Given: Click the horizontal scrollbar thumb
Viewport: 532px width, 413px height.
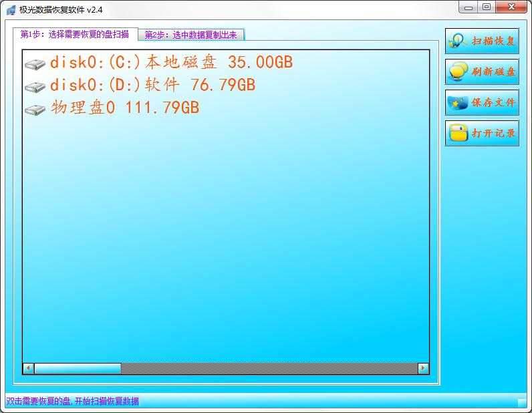Looking at the screenshot, I should 77,368.
